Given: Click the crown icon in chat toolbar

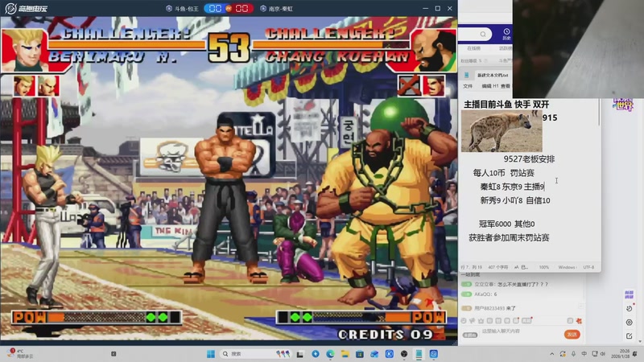Looking at the screenshot, I should click(x=481, y=320).
